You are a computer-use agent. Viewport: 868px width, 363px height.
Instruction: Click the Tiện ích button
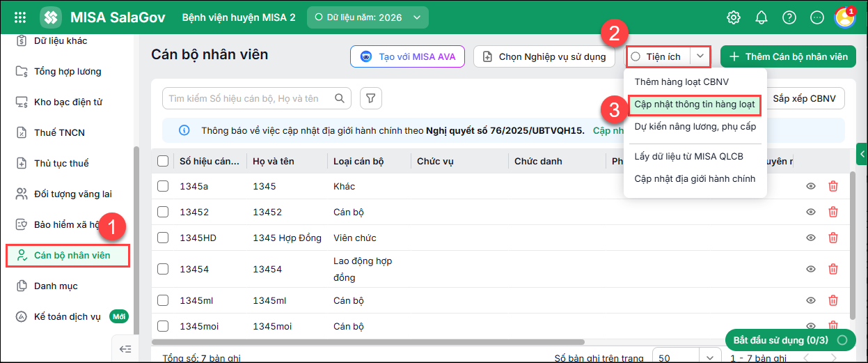(658, 56)
